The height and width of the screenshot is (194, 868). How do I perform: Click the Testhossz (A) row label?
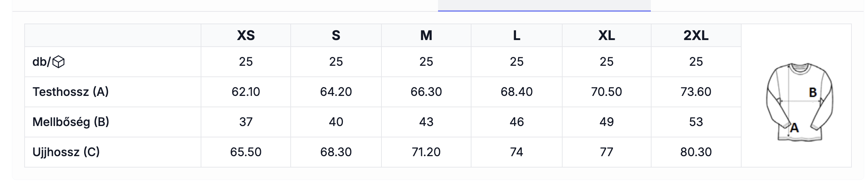coord(71,91)
